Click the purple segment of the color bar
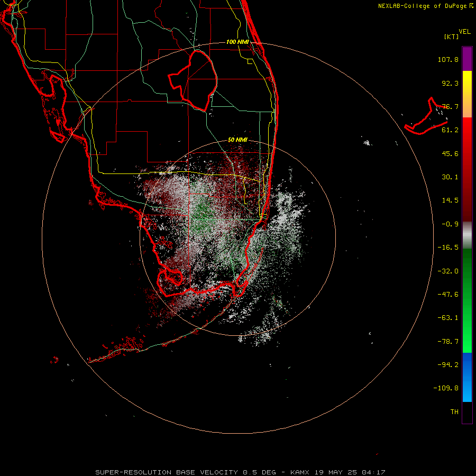 467,59
